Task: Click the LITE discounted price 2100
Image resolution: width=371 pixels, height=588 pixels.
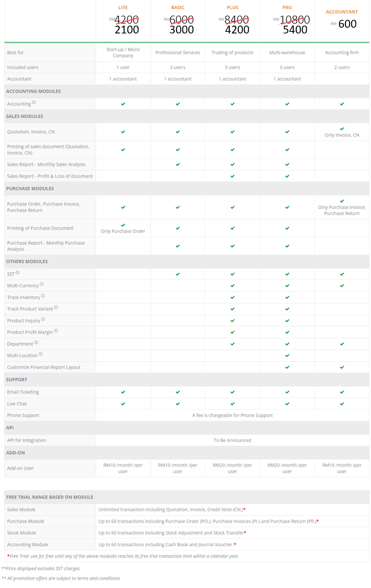Action: click(x=126, y=30)
